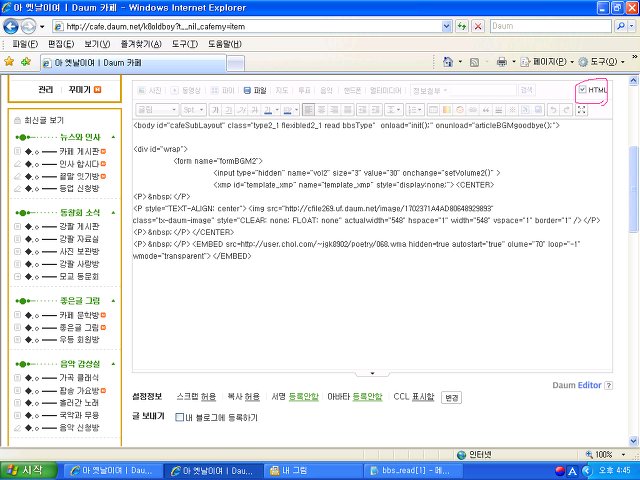Collapse the 뉴스와 인사 sidebar category
640x480 pixels.
coord(113,137)
